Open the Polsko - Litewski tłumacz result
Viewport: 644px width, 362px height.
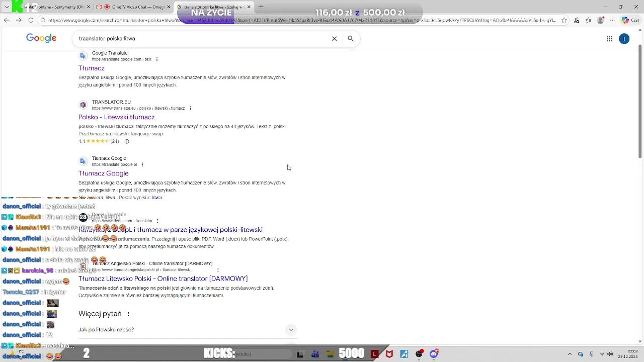point(116,117)
